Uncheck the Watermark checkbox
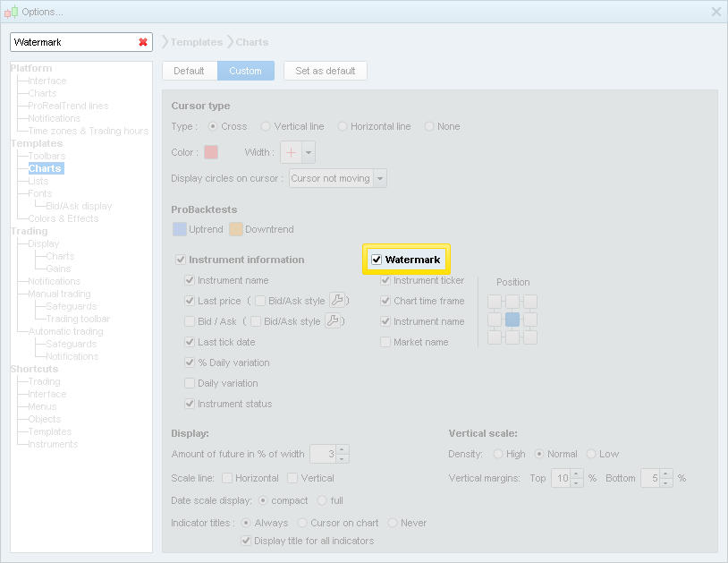Image resolution: width=728 pixels, height=563 pixels. pos(377,260)
